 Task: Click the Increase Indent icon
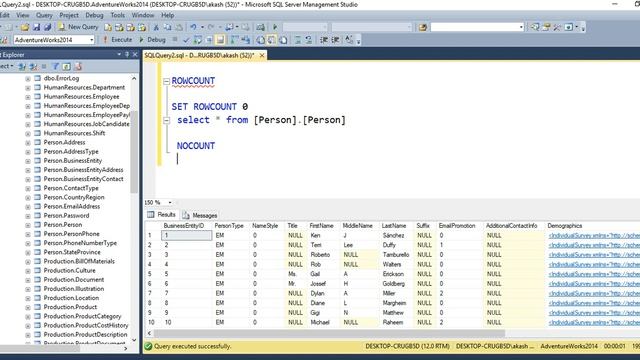pyautogui.click(x=335, y=40)
